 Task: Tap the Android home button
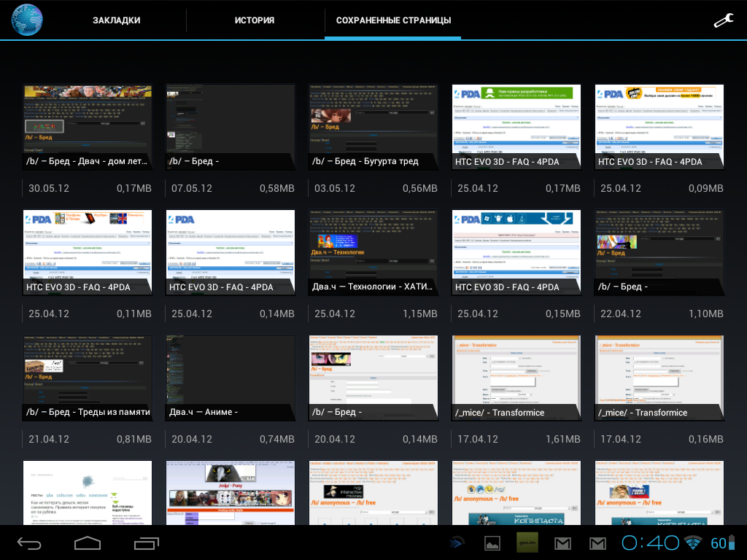pyautogui.click(x=88, y=542)
